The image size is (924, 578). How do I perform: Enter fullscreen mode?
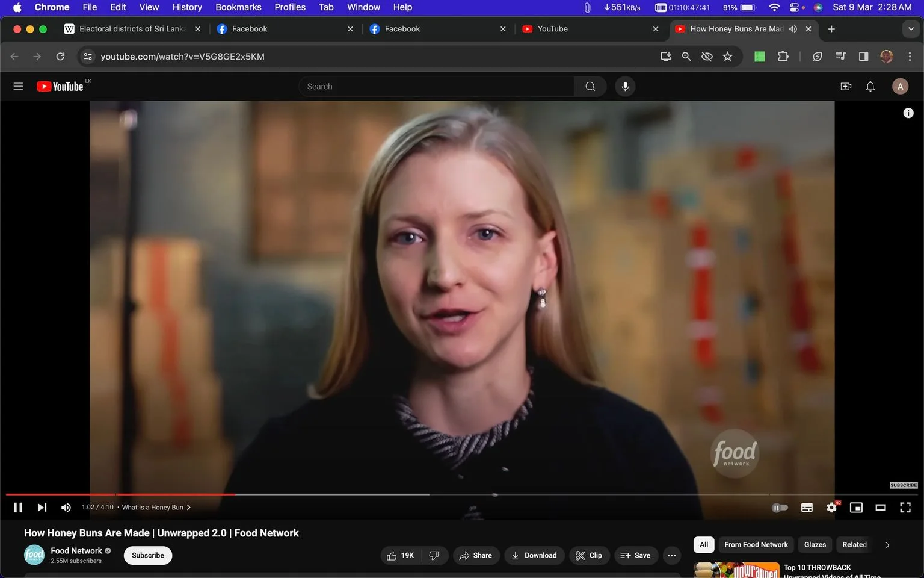[905, 508]
